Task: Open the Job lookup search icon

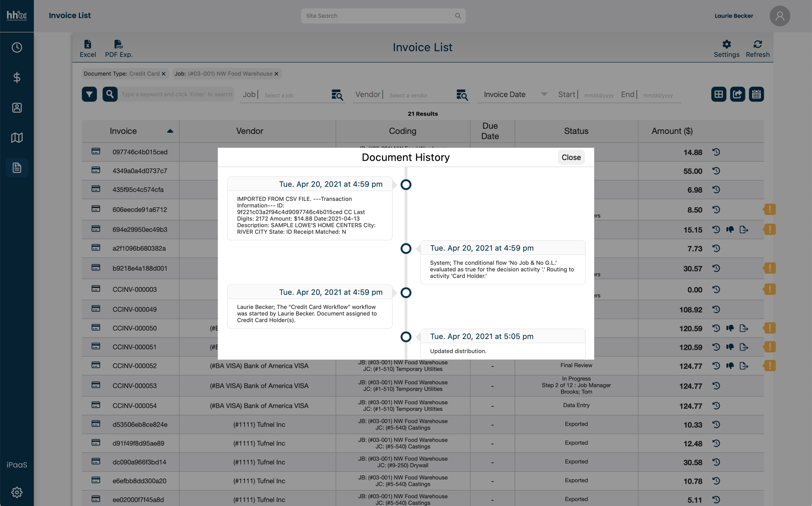Action: [337, 95]
